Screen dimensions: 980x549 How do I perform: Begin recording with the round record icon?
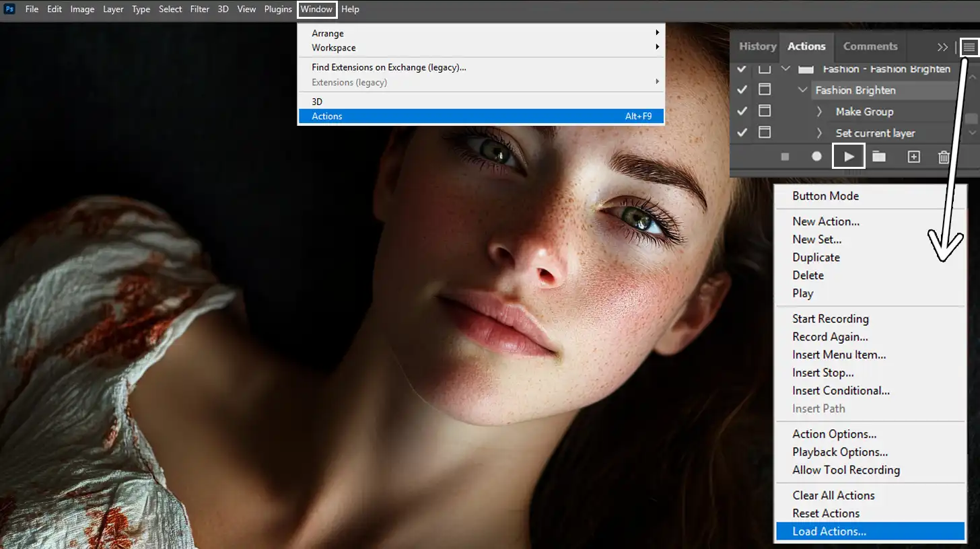tap(816, 156)
